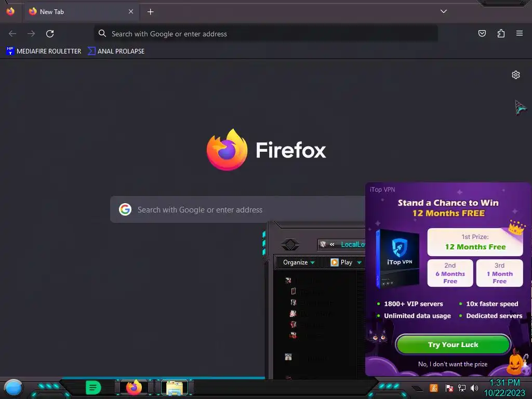Select LocalLow in the Explorer address bar
This screenshot has width=532, height=399.
353,244
